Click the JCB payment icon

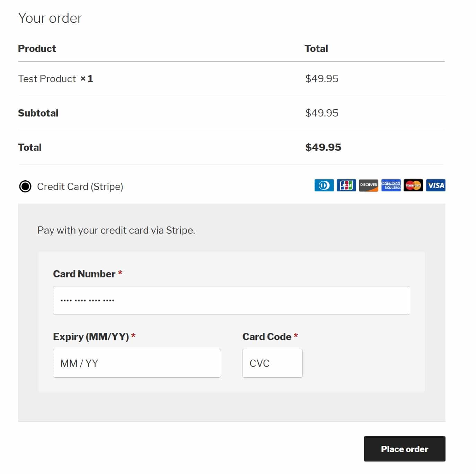coord(346,185)
